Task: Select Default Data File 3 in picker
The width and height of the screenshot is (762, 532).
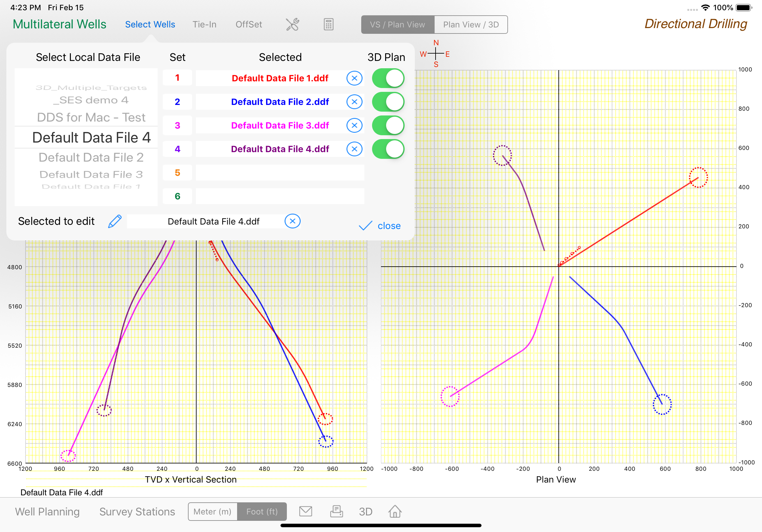Action: tap(91, 174)
